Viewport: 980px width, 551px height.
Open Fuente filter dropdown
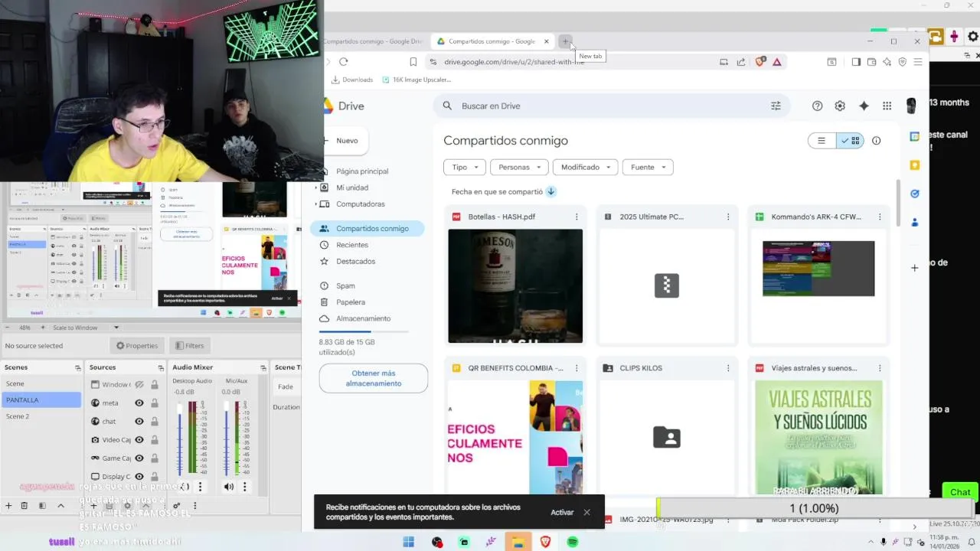pyautogui.click(x=648, y=167)
